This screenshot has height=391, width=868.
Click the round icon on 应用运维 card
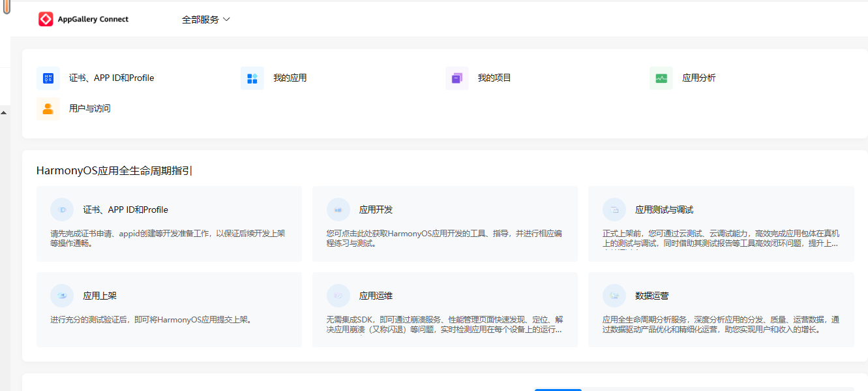coord(338,296)
